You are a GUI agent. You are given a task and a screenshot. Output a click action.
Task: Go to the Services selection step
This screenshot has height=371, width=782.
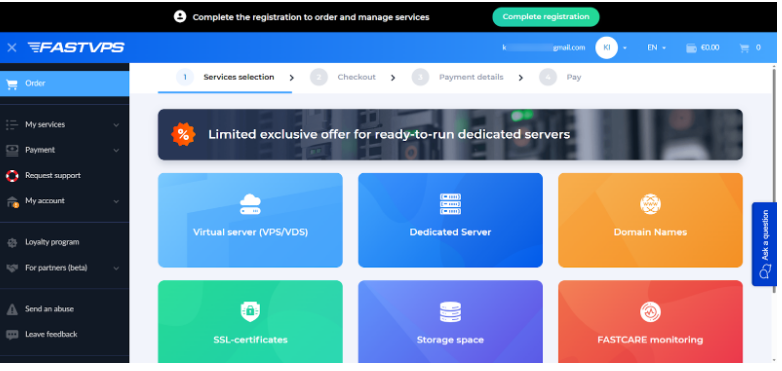coord(225,77)
